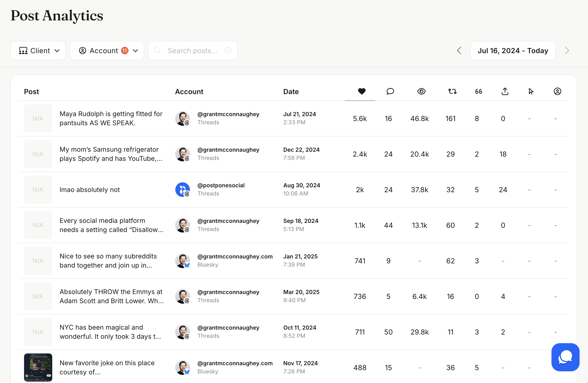The width and height of the screenshot is (588, 383).
Task: Click @grantmcconnaughey.com on Jan 21 row
Action: click(235, 257)
